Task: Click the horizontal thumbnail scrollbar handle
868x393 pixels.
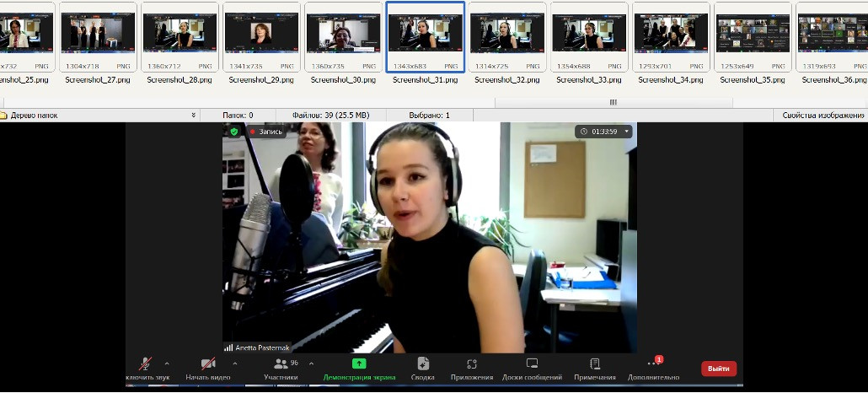Action: 613,103
